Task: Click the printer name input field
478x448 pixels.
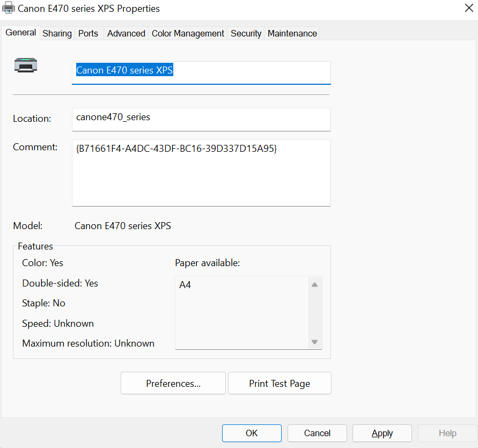Action: tap(201, 72)
